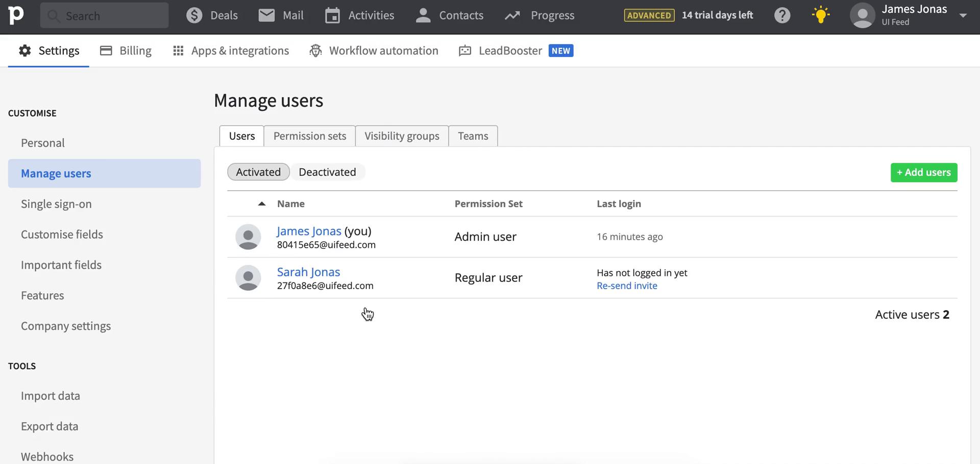Go to Billing section
Image resolution: width=980 pixels, height=464 pixels.
click(x=126, y=50)
